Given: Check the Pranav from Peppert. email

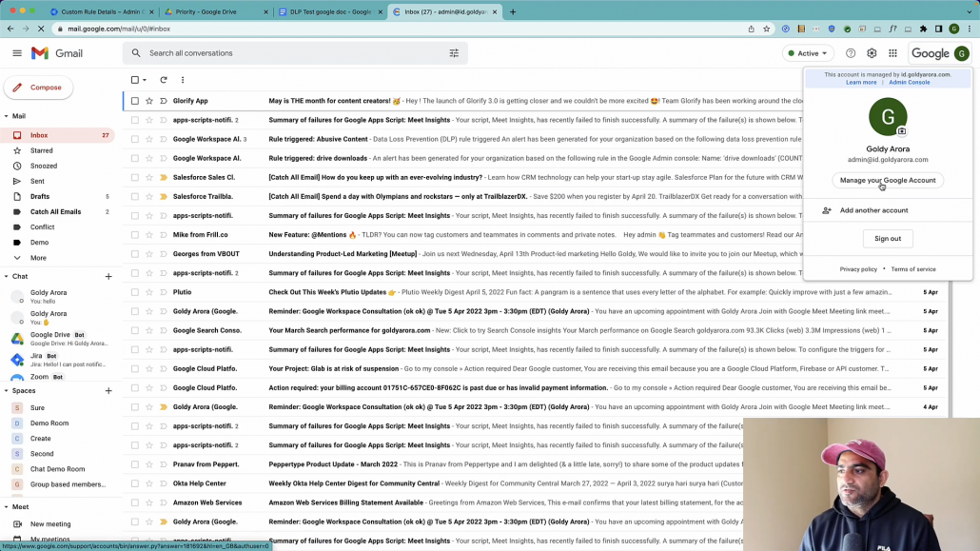Looking at the screenshot, I should coord(135,464).
